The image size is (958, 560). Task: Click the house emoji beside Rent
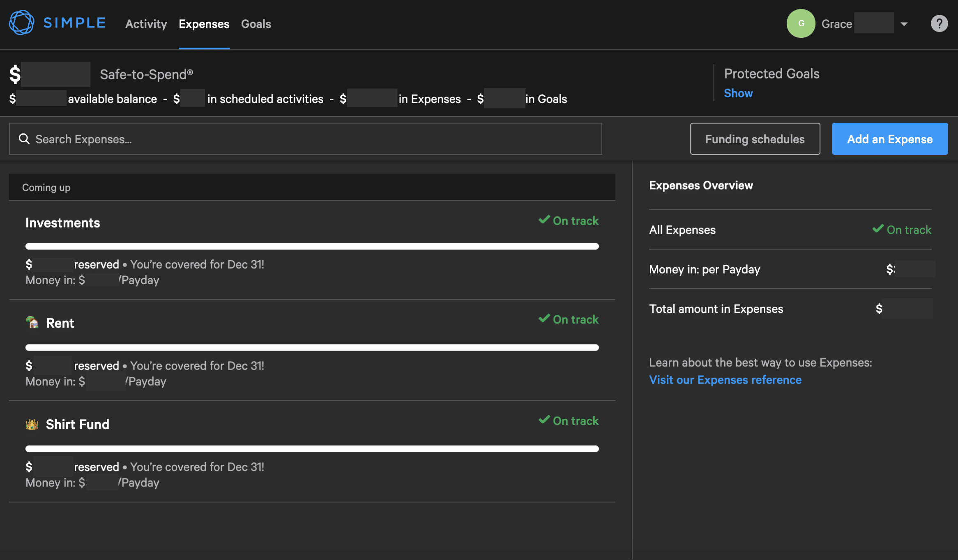coord(32,323)
